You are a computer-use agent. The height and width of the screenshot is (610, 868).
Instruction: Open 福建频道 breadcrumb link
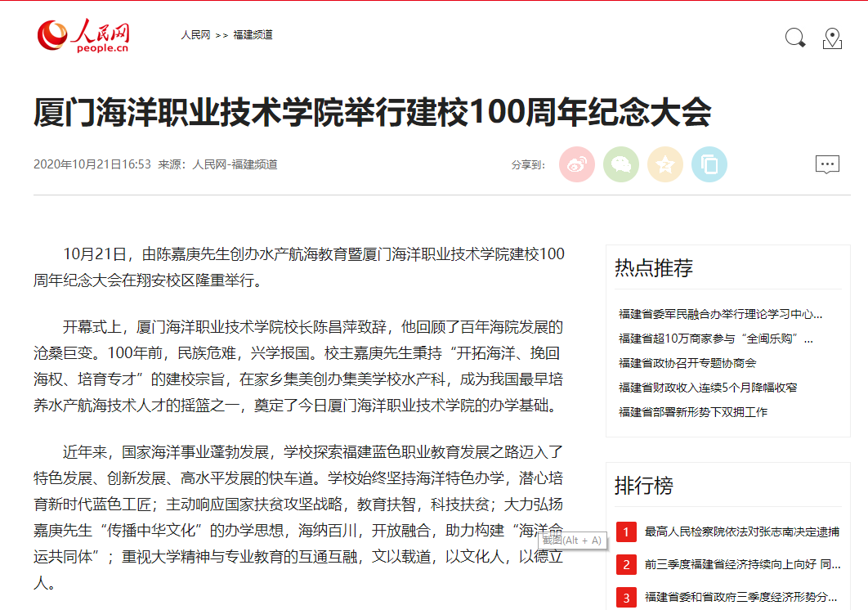[x=253, y=35]
